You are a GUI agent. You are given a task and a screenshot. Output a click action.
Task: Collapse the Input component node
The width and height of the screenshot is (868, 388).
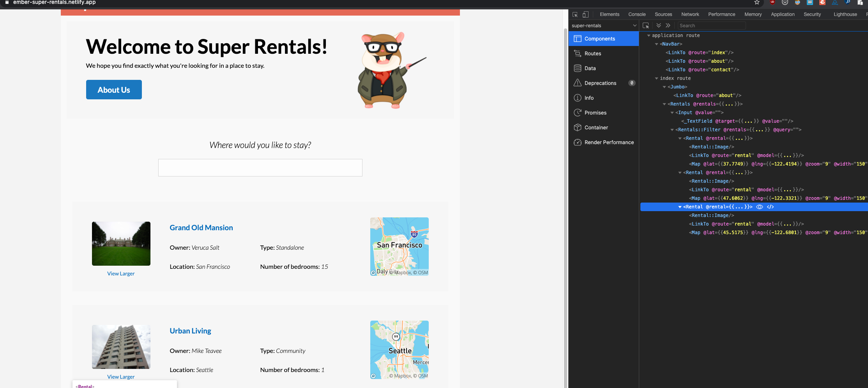(x=672, y=113)
